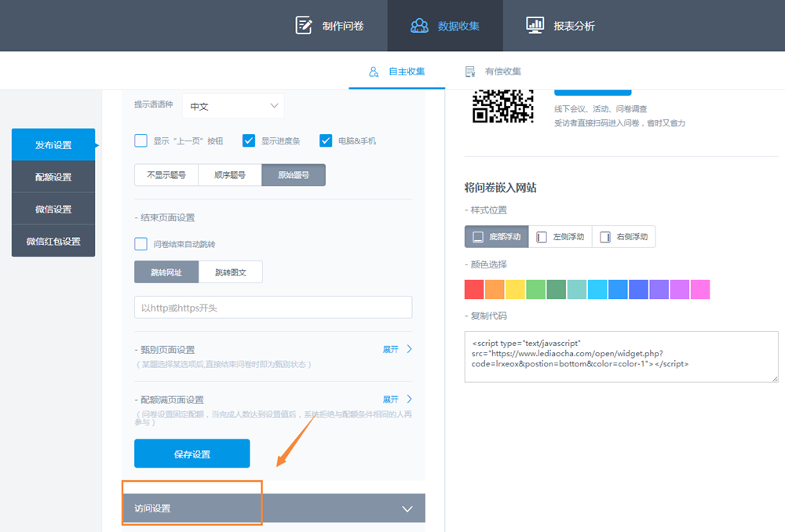Switch to 自主收集 sub-tab
785x532 pixels.
point(397,71)
